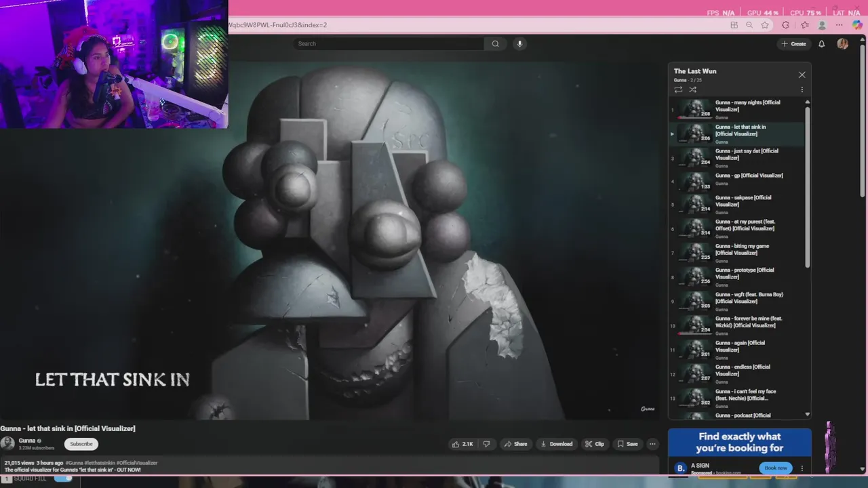Open Favorites list star icon in toolbar
Image resolution: width=868 pixels, height=488 pixels.
click(804, 25)
